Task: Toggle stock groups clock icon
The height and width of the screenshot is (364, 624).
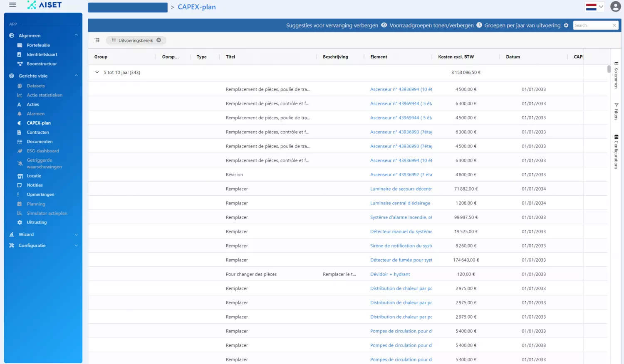Action: pos(479,25)
